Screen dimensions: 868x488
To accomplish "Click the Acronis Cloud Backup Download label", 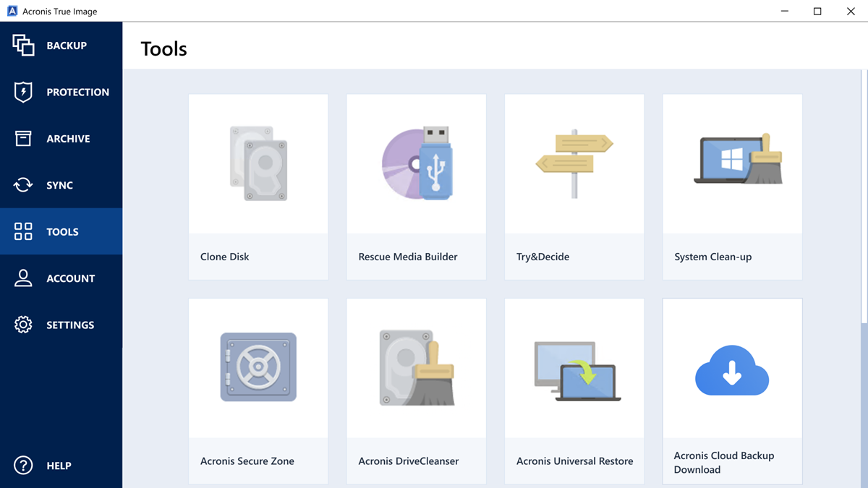I will [723, 463].
